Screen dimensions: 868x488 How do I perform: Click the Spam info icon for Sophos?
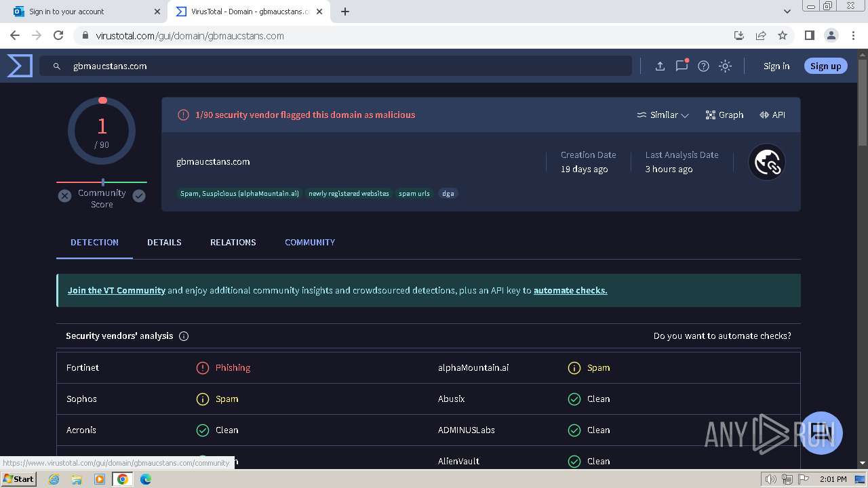[x=202, y=399]
